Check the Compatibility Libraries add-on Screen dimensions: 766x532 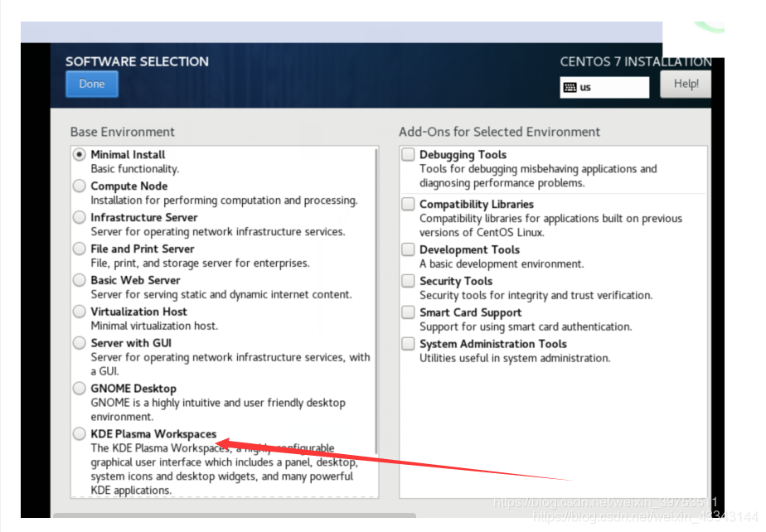408,204
